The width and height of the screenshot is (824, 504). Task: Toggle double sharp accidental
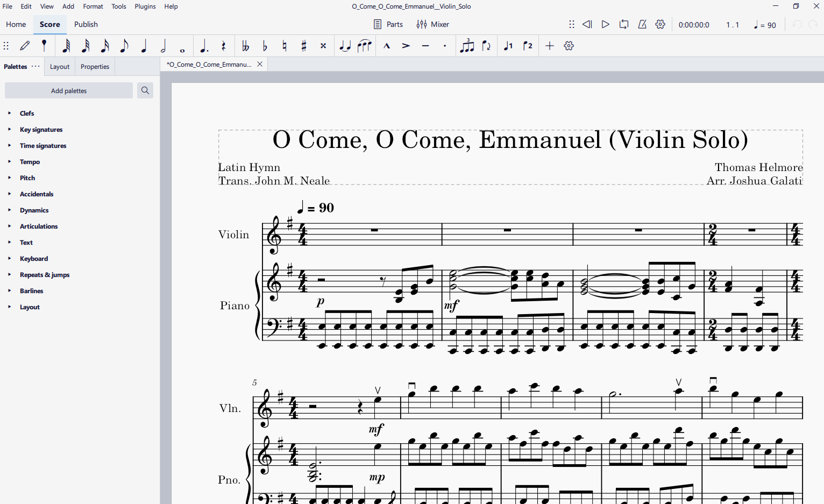(323, 46)
